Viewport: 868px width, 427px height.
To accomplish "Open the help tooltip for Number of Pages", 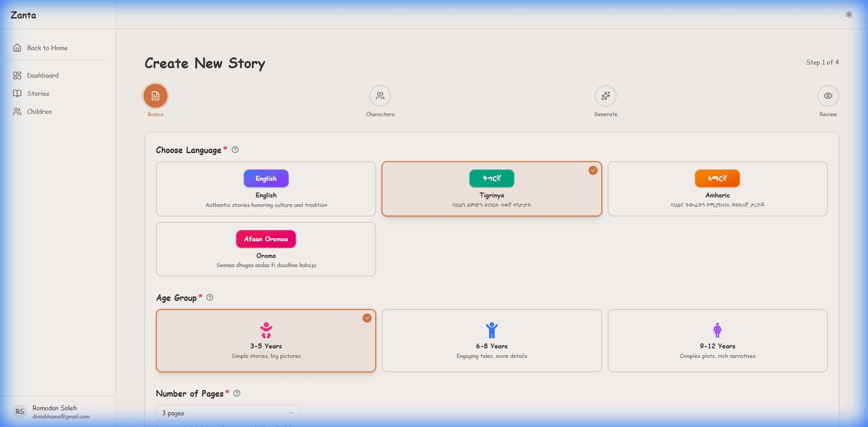I will click(x=237, y=393).
